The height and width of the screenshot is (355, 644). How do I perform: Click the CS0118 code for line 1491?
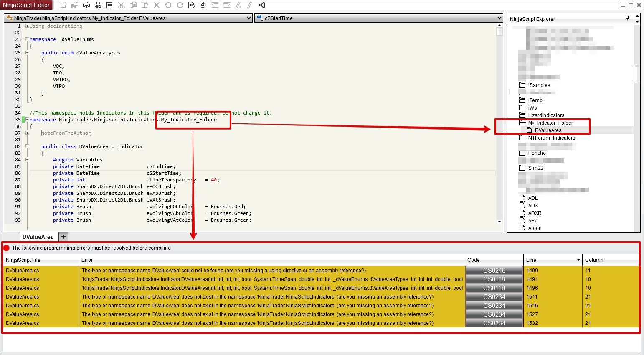(x=494, y=279)
